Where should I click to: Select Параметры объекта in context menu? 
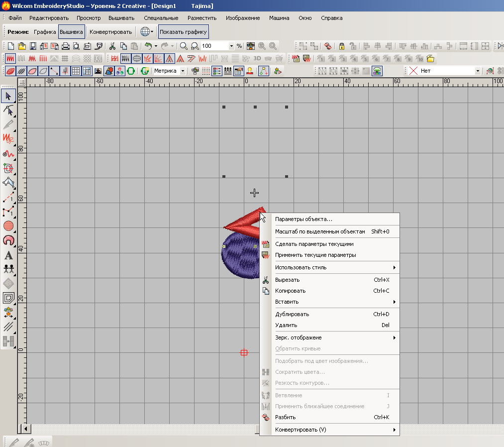[x=303, y=219]
